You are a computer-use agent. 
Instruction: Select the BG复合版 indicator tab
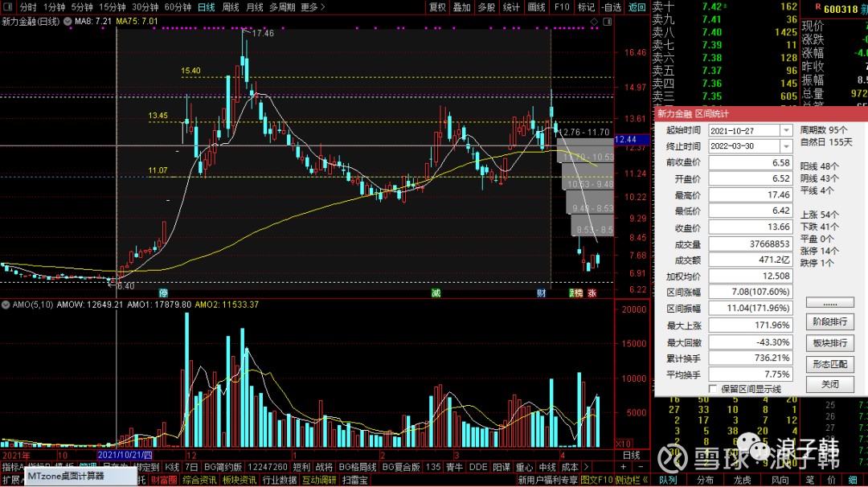pos(401,468)
